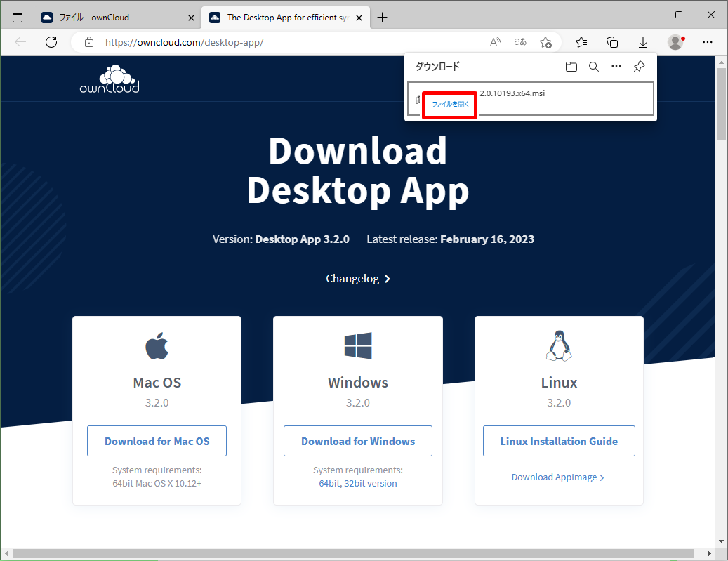Open browser Settings and more menu
The image size is (728, 561).
coord(708,42)
